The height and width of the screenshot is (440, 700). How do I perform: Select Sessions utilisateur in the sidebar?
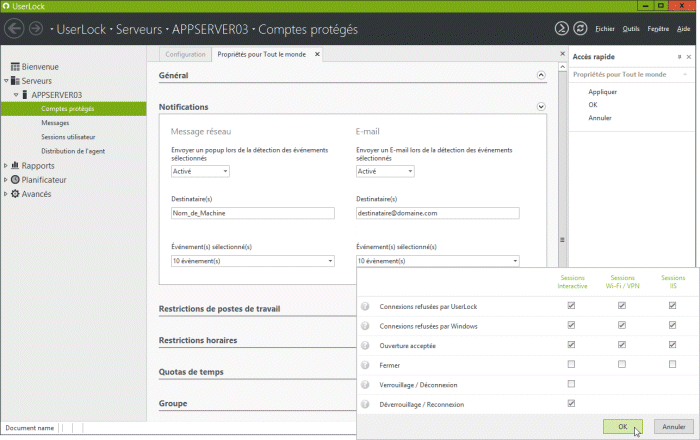pyautogui.click(x=68, y=137)
